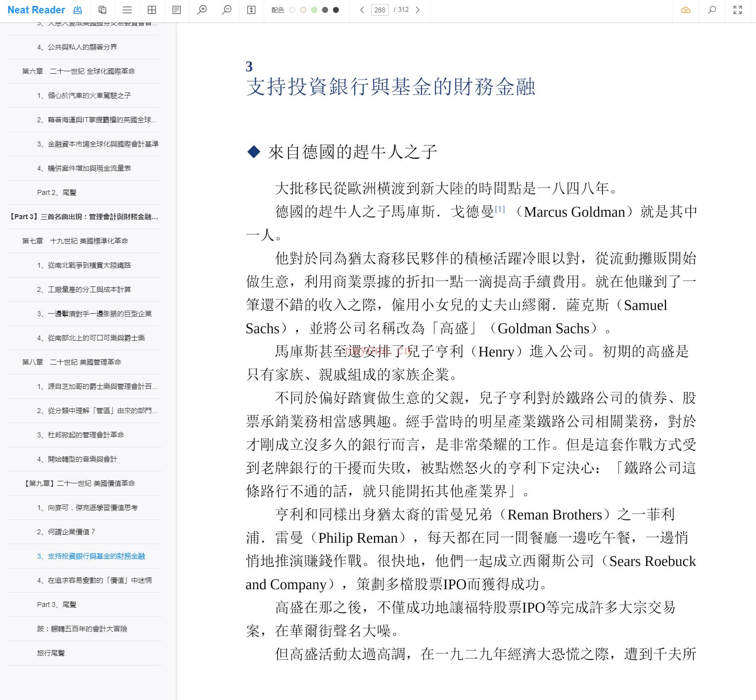Click chapter heading 支持投資銀行與基金的財務金融
This screenshot has width=756, height=700.
point(391,87)
